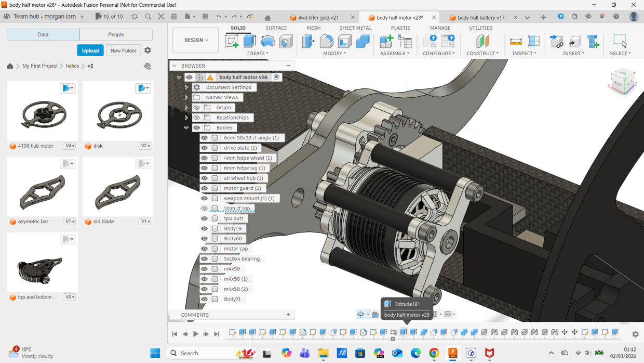This screenshot has width=644, height=363.
Task: Click the Insert Fastener icon
Action: click(x=593, y=41)
